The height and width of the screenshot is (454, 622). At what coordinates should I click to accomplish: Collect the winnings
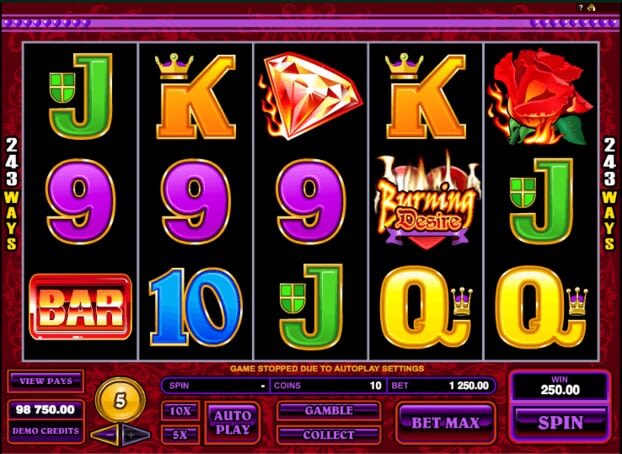point(329,435)
